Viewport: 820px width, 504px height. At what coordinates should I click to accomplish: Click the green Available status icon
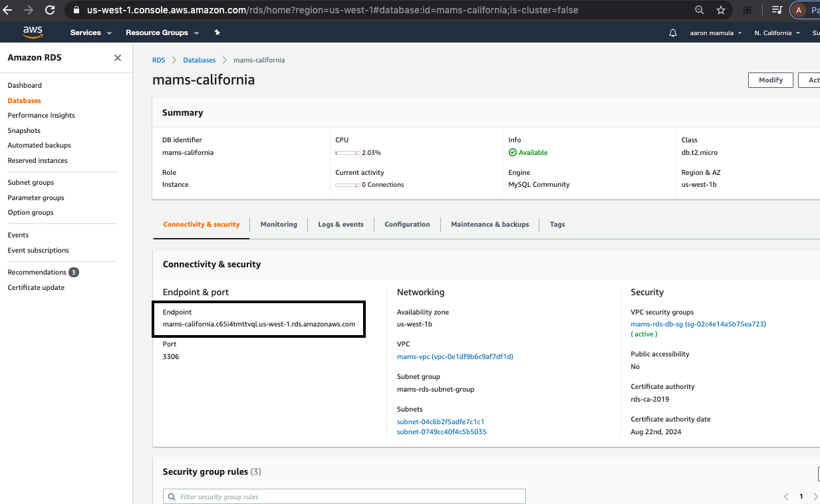513,152
